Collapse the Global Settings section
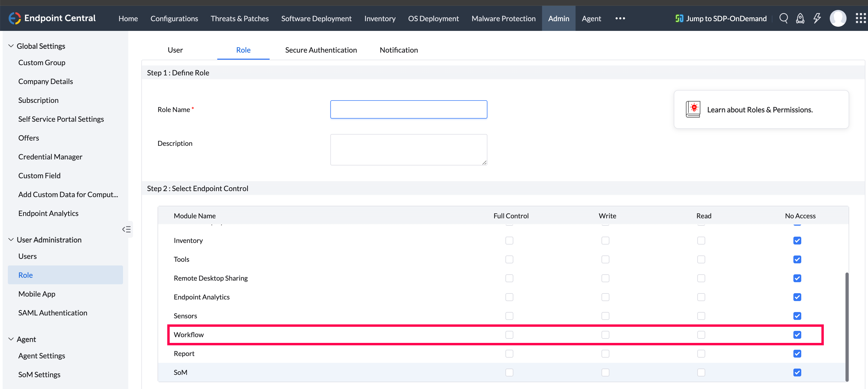Screen dimensions: 868x389 [10, 46]
